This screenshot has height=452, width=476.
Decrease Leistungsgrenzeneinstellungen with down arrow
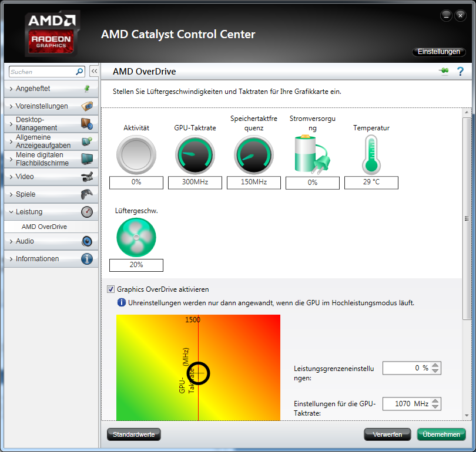coord(435,371)
